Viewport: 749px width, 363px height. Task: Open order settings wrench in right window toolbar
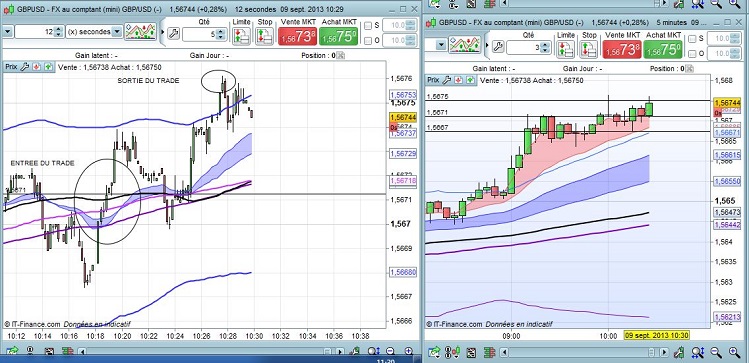(x=498, y=47)
